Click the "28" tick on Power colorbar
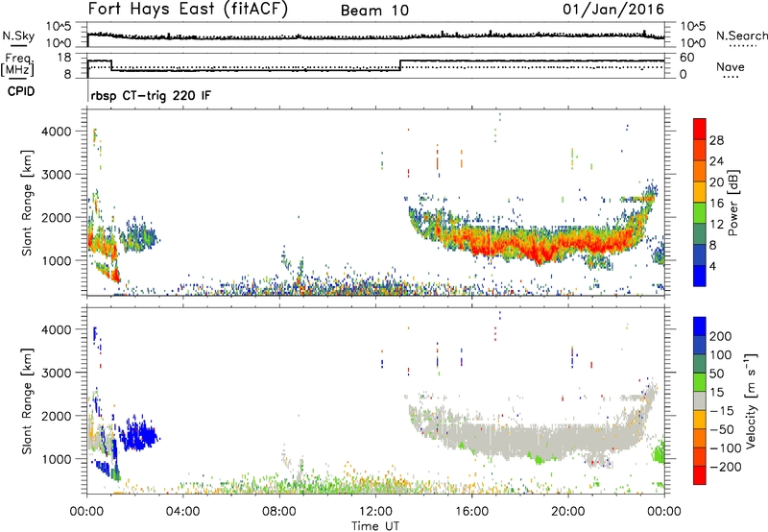Viewport: 768px width, 532px height. (x=716, y=140)
